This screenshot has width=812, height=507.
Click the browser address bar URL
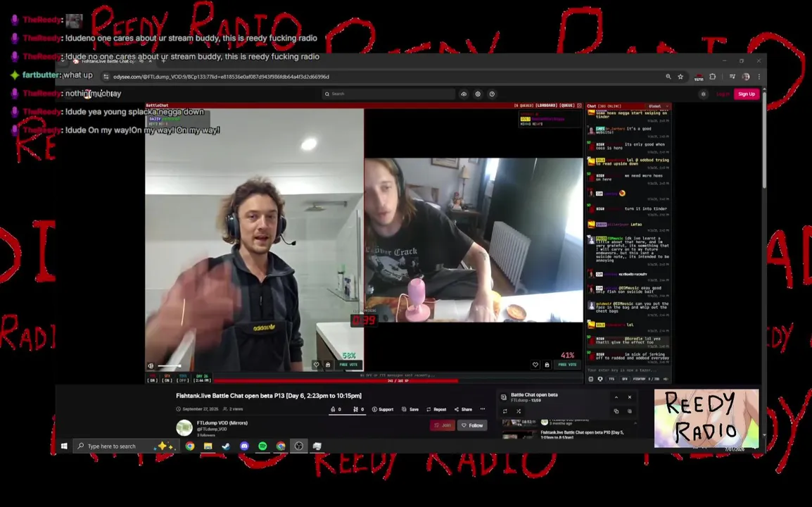[x=221, y=77]
